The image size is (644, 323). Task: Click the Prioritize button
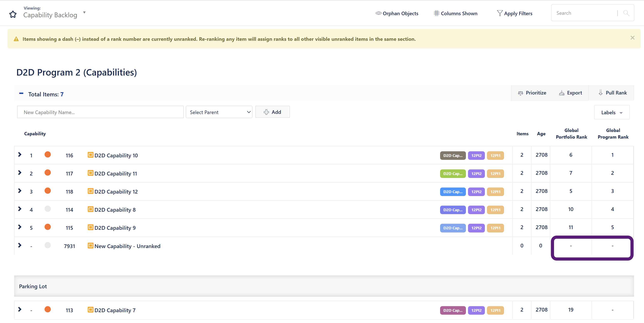(532, 93)
